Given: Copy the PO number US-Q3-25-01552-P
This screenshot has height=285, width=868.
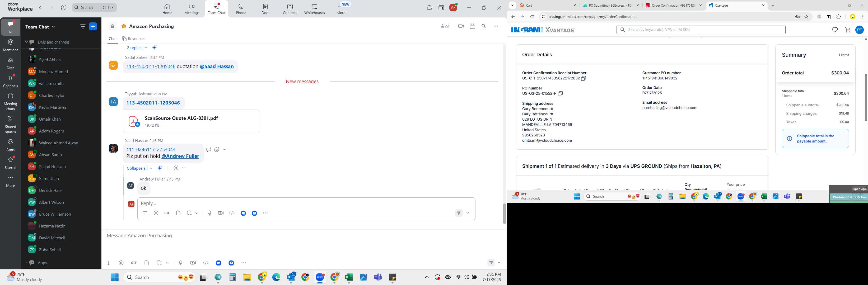Looking at the screenshot, I should tap(560, 94).
